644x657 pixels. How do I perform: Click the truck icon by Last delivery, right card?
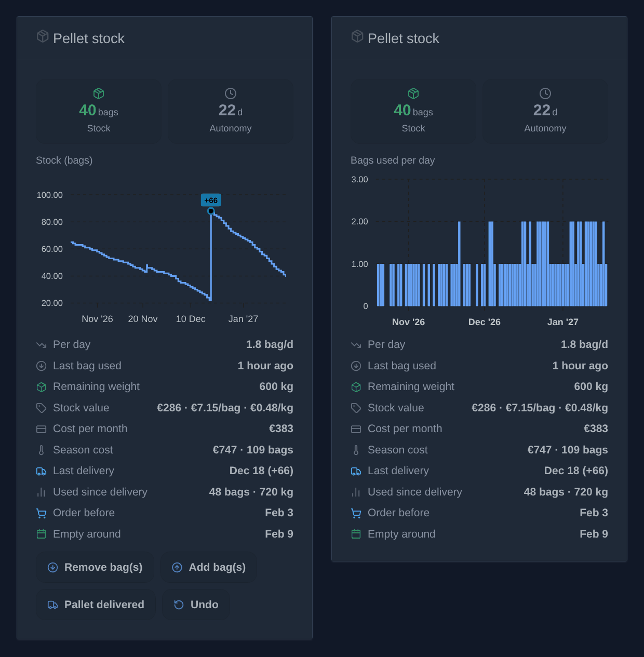356,471
